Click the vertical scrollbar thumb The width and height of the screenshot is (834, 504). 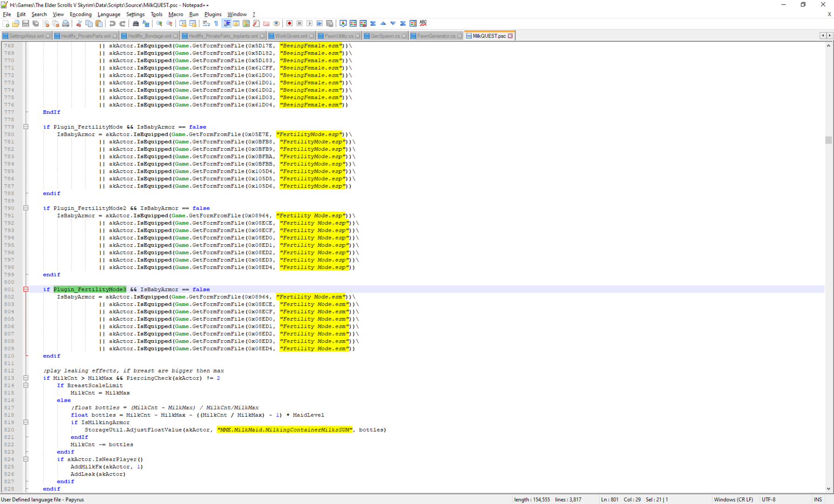click(828, 140)
